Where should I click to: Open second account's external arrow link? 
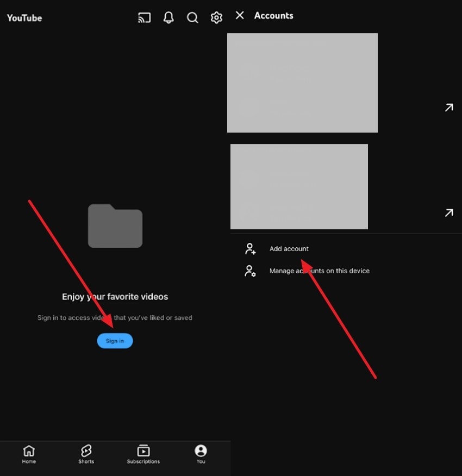click(449, 213)
